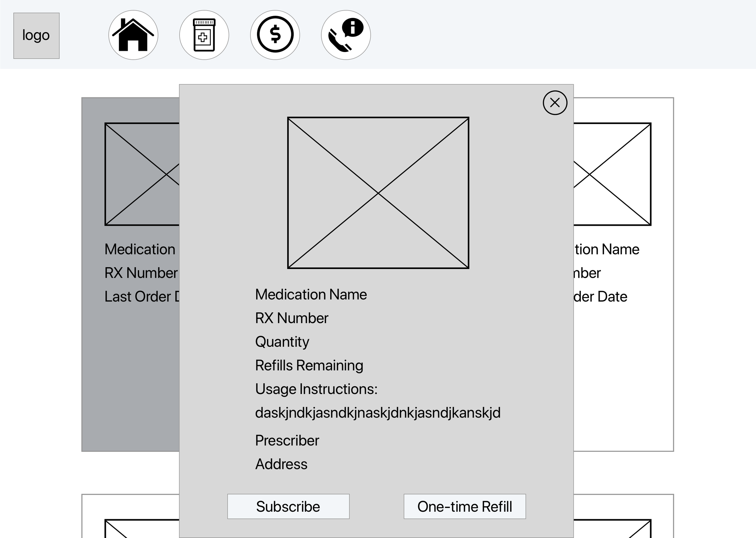Select the right medication card image

click(612, 174)
